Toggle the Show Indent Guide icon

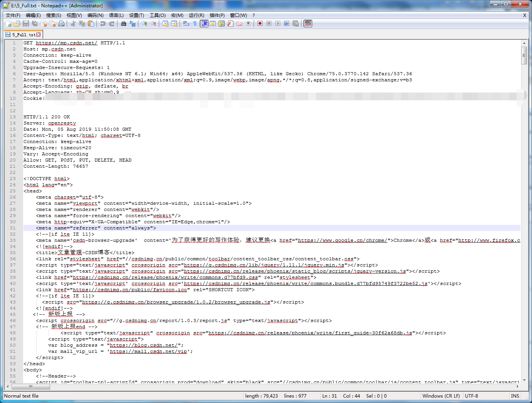tap(204, 24)
